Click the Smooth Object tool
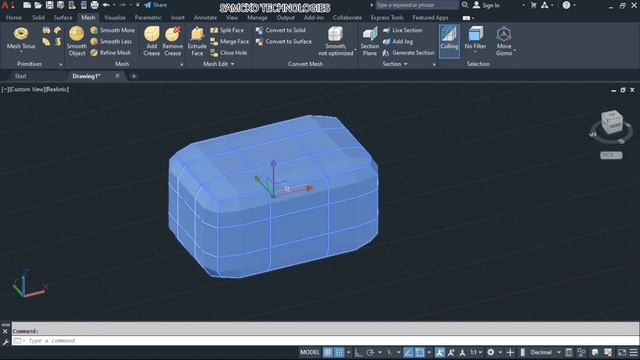Viewport: 640px width, 360px height. click(77, 40)
